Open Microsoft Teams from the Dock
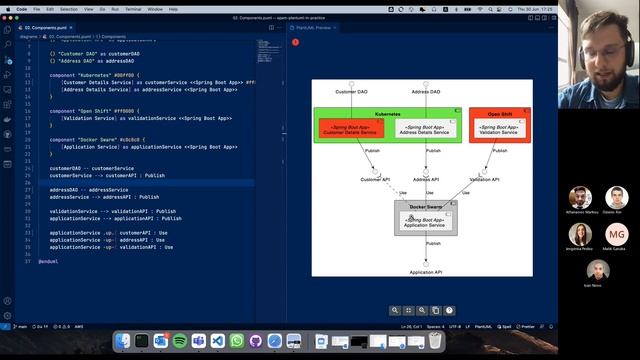This screenshot has width=640, height=360. click(199, 341)
